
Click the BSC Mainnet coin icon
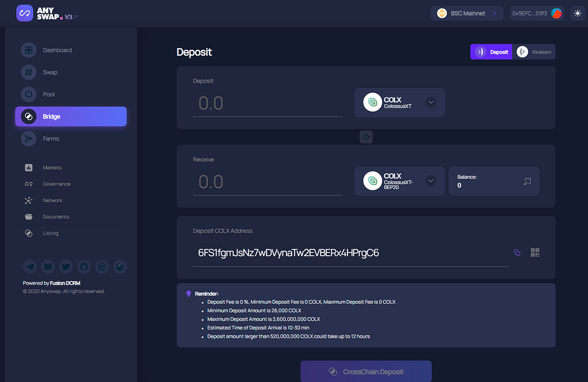[x=442, y=13]
